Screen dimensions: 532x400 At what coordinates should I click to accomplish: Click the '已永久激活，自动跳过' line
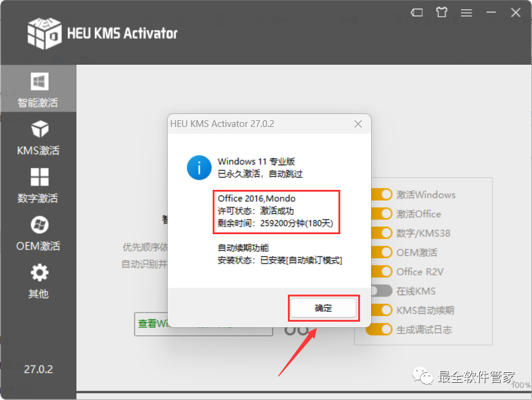click(260, 174)
